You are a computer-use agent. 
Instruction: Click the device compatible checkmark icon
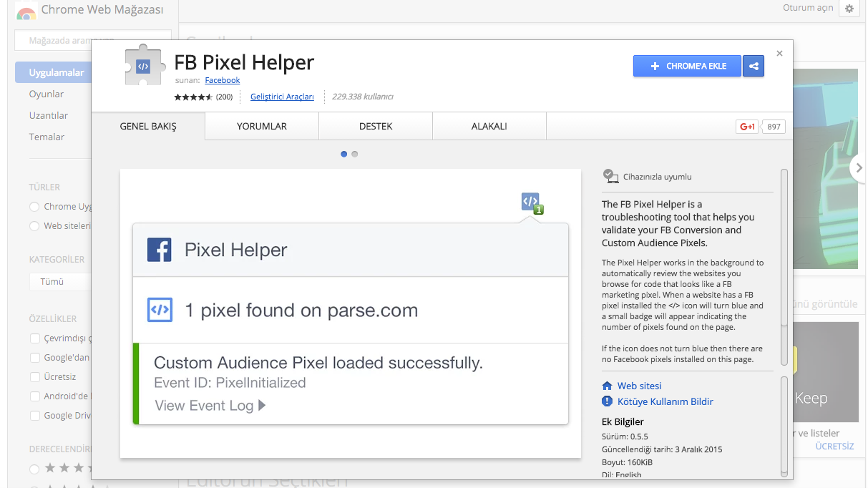point(610,176)
